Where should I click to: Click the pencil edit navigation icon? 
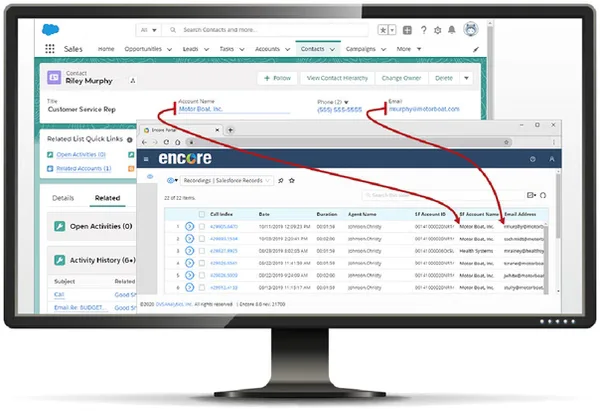[476, 49]
